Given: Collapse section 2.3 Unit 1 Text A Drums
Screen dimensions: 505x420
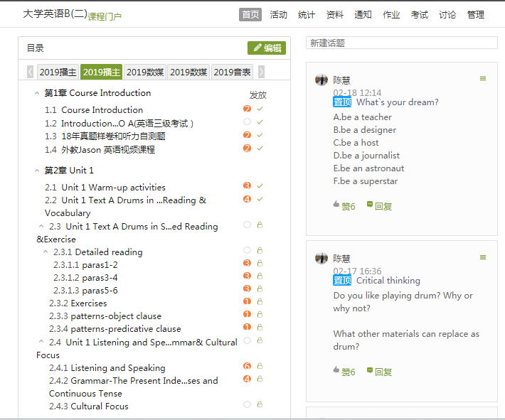Looking at the screenshot, I should 41,226.
